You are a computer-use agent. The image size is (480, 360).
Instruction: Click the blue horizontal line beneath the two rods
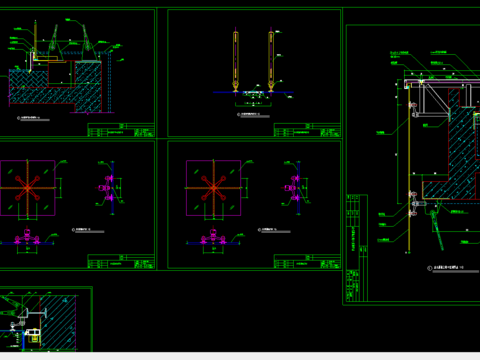click(x=253, y=92)
